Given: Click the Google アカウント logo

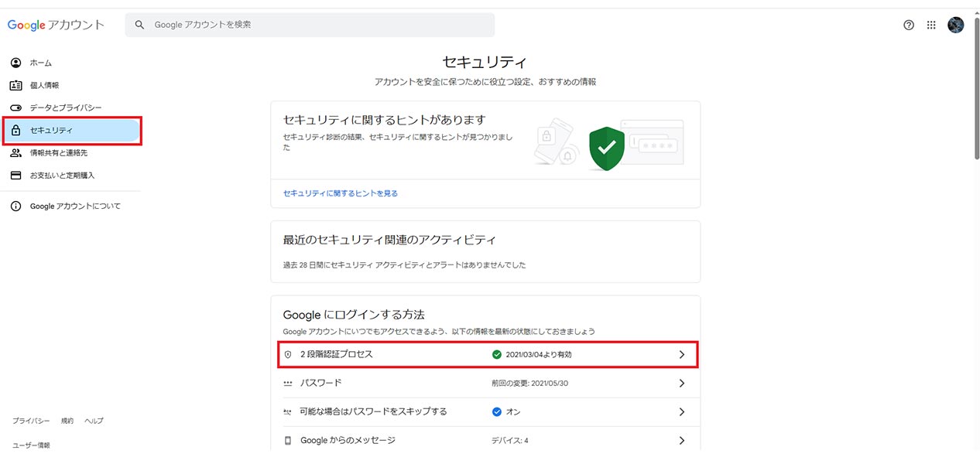Looking at the screenshot, I should (x=56, y=25).
